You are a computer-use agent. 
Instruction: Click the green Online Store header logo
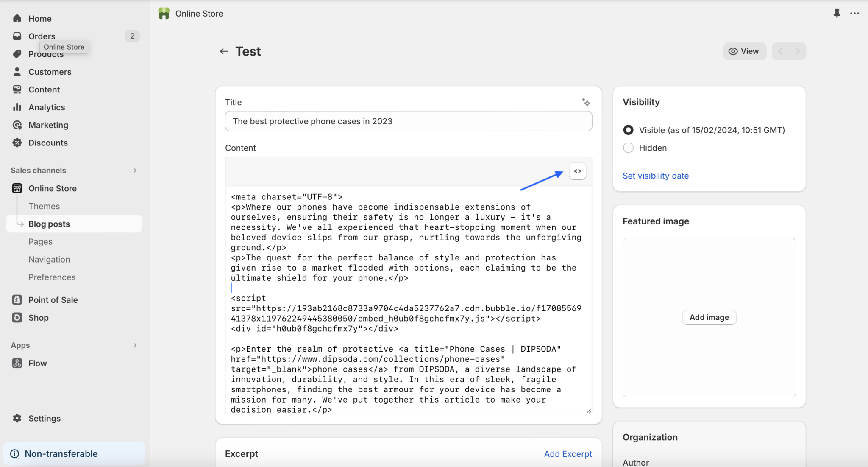pyautogui.click(x=164, y=14)
